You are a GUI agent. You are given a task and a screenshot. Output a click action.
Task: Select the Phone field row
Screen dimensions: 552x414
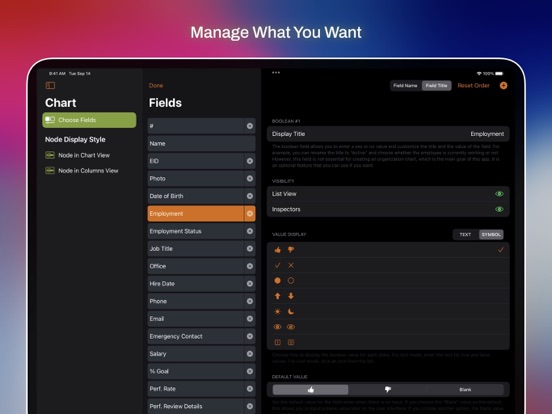click(195, 301)
